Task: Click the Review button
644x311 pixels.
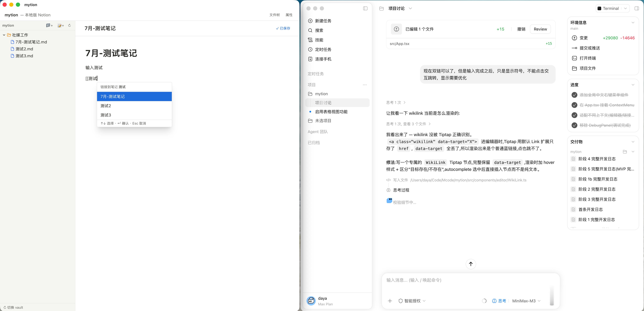Action: [x=540, y=29]
